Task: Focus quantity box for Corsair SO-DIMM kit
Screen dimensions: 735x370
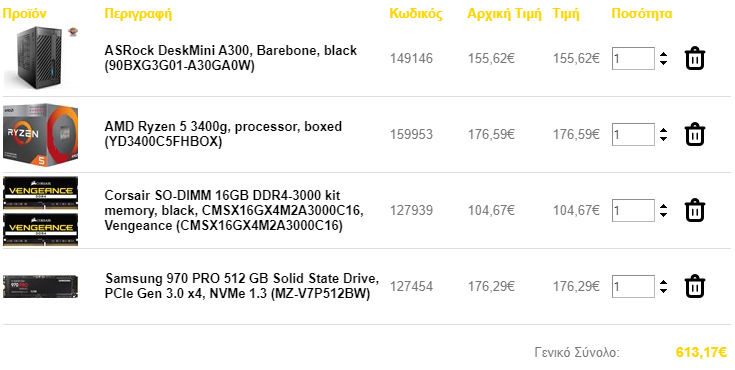Action: pos(633,211)
